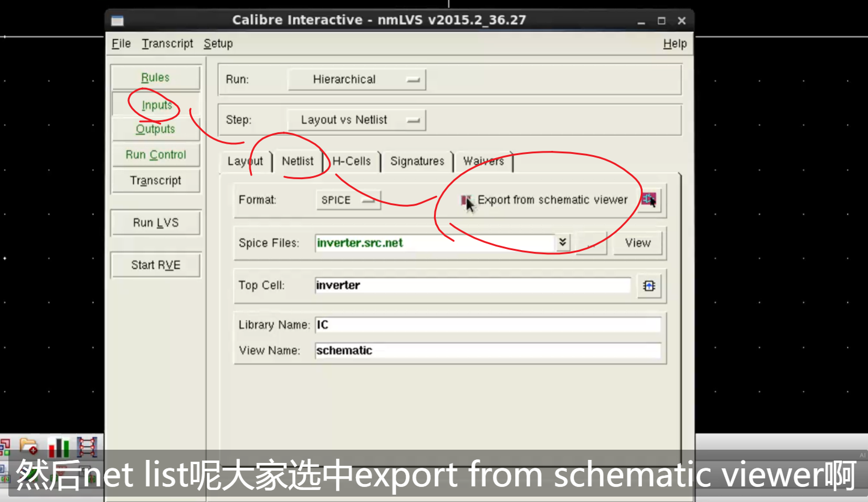Open the Format SPICE dropdown
The image size is (868, 502).
point(349,200)
